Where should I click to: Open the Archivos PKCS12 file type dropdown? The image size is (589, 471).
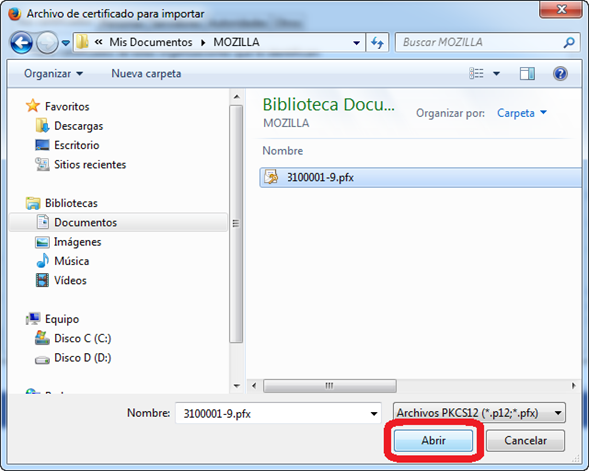(479, 413)
